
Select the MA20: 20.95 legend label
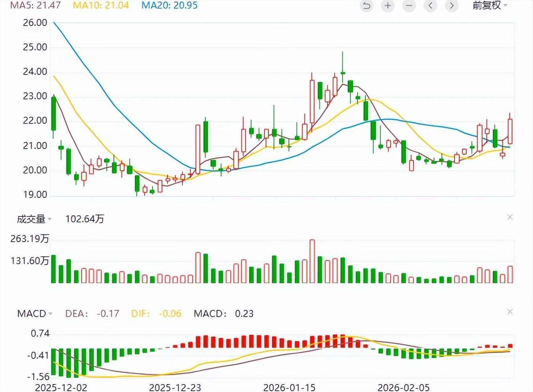tap(170, 6)
